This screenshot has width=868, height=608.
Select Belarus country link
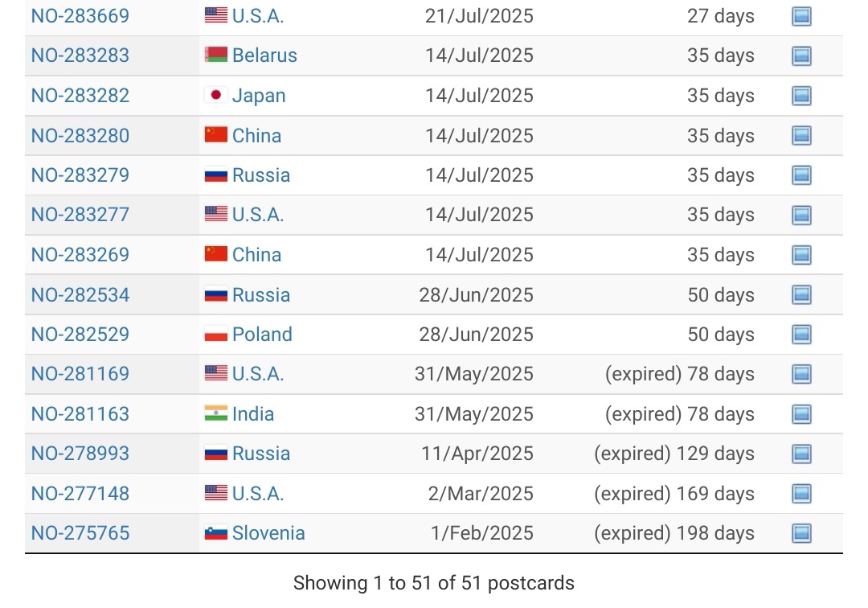[264, 55]
